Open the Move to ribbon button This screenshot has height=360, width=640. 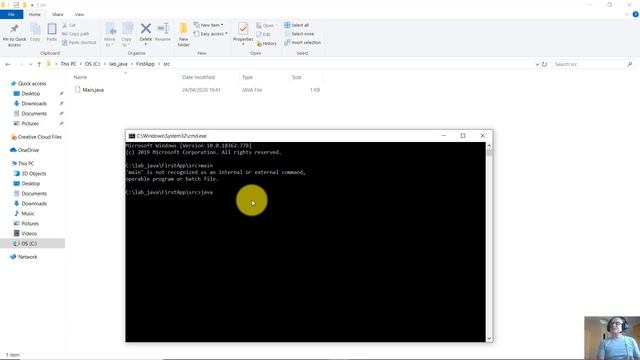110,34
